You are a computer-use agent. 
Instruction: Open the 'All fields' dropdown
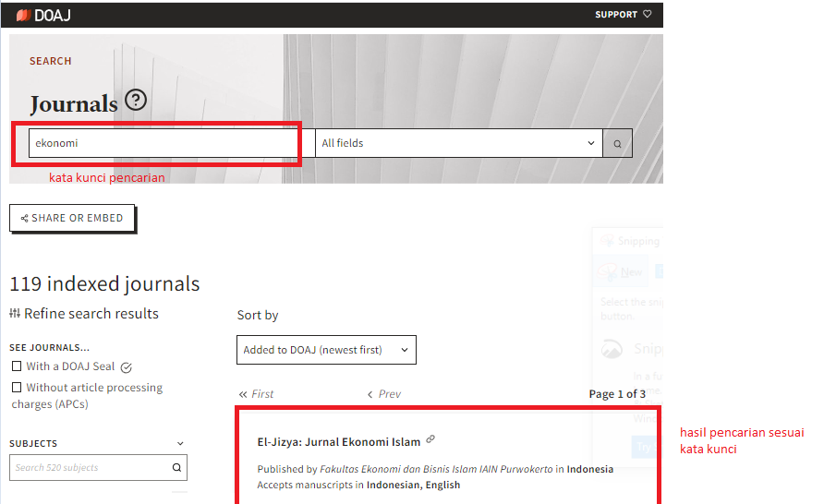pyautogui.click(x=459, y=143)
